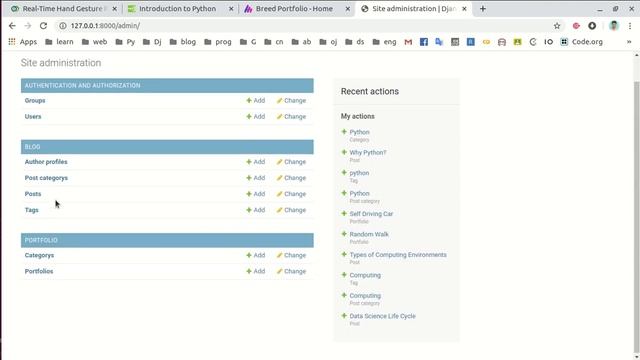The height and width of the screenshot is (360, 640).
Task: Reload the admin page
Action: pos(43,26)
